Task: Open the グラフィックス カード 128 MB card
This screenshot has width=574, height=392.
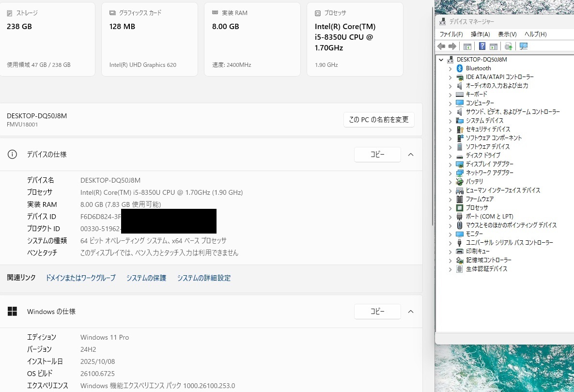Action: click(x=150, y=39)
